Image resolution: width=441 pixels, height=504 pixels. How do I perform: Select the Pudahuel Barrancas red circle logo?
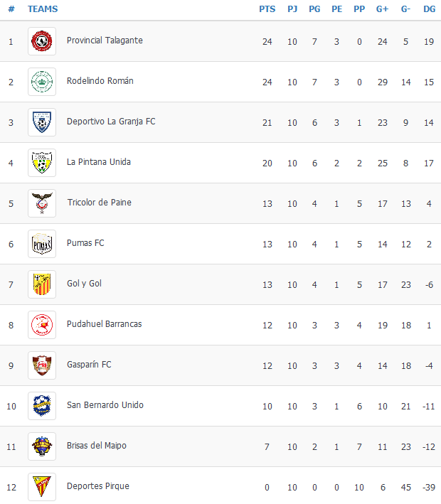[42, 325]
